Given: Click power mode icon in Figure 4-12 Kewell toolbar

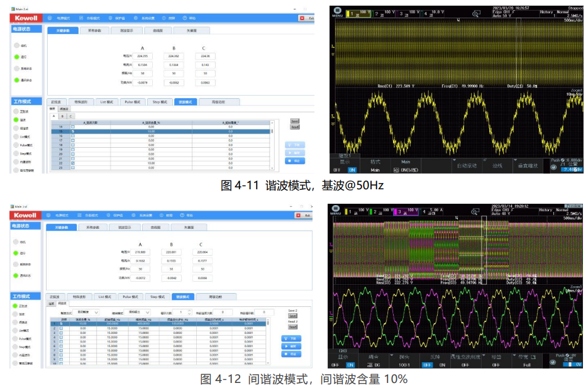Looking at the screenshot, I should (48, 215).
